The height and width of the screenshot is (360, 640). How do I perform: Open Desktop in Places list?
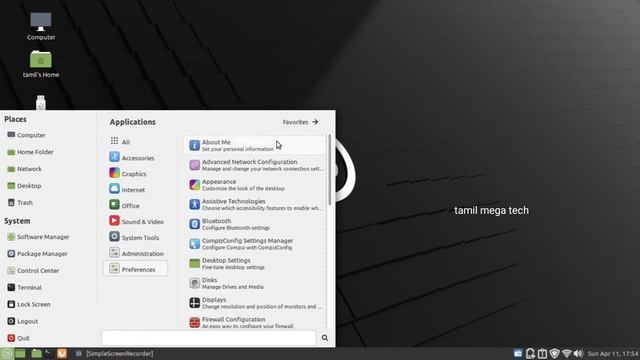(24, 186)
